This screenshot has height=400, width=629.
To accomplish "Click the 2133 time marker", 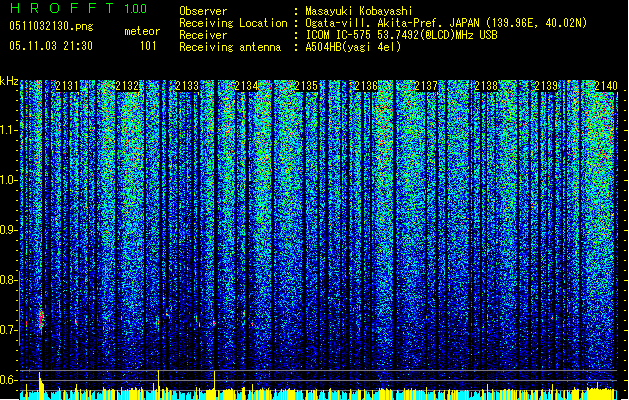I will (x=187, y=86).
